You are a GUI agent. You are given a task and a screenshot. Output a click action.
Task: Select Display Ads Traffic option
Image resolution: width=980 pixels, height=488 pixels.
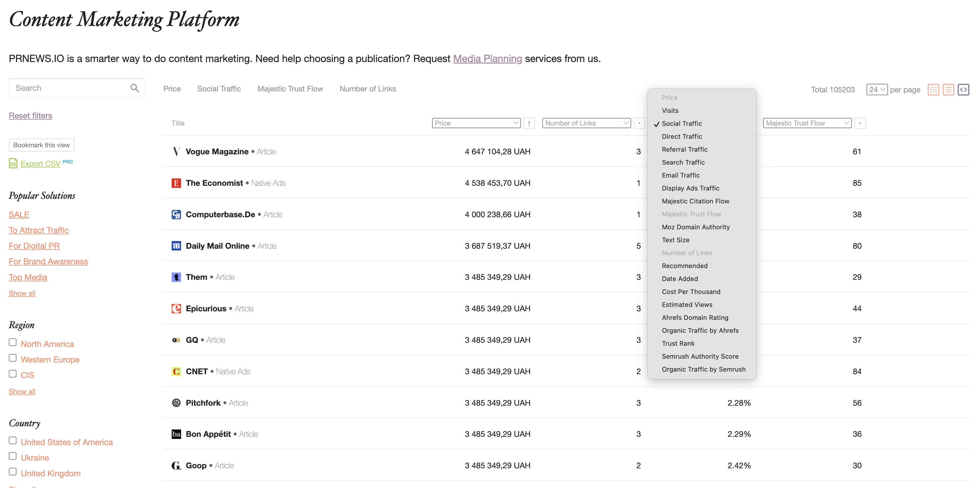click(x=702, y=188)
